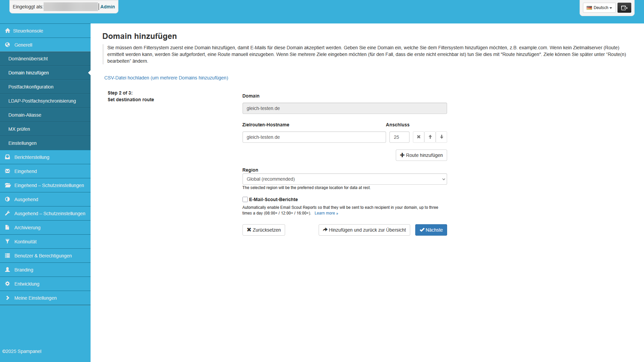This screenshot has width=644, height=362.
Task: Click the wrench icon for Ausgehend – Schutzeinstellungen
Action: tap(7, 213)
